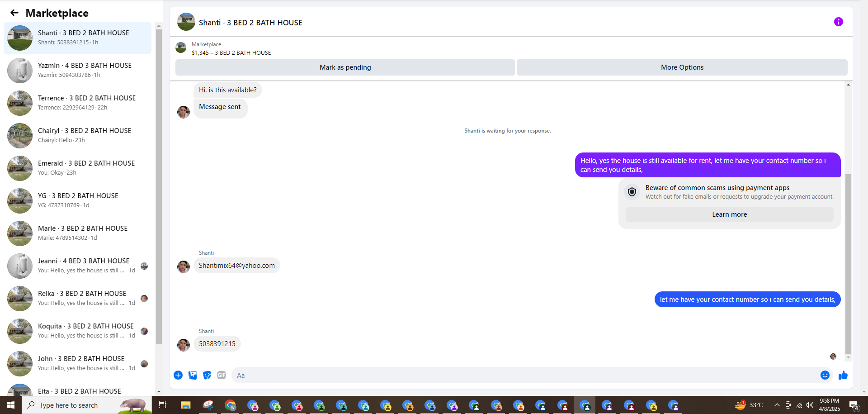
Task: Open conversation info purple icon
Action: [x=838, y=22]
